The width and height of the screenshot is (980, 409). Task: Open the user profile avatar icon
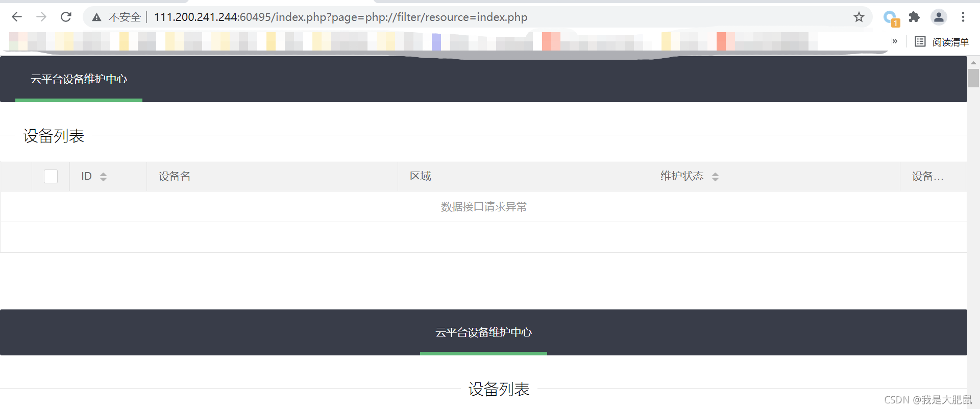click(939, 17)
